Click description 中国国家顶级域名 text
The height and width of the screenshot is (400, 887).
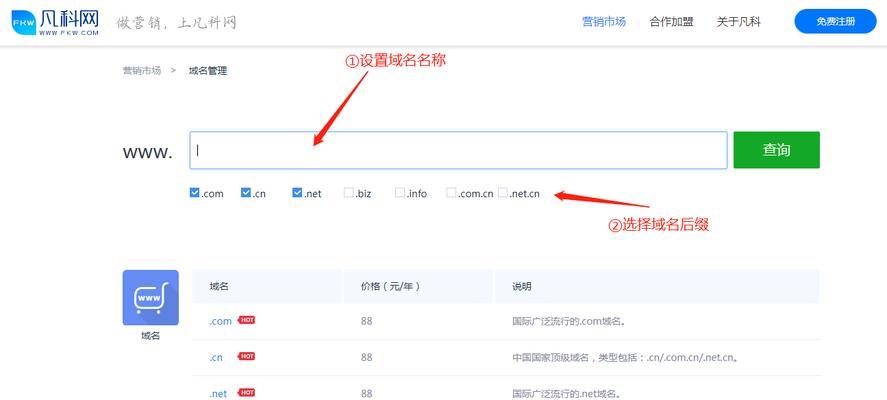click(627, 358)
